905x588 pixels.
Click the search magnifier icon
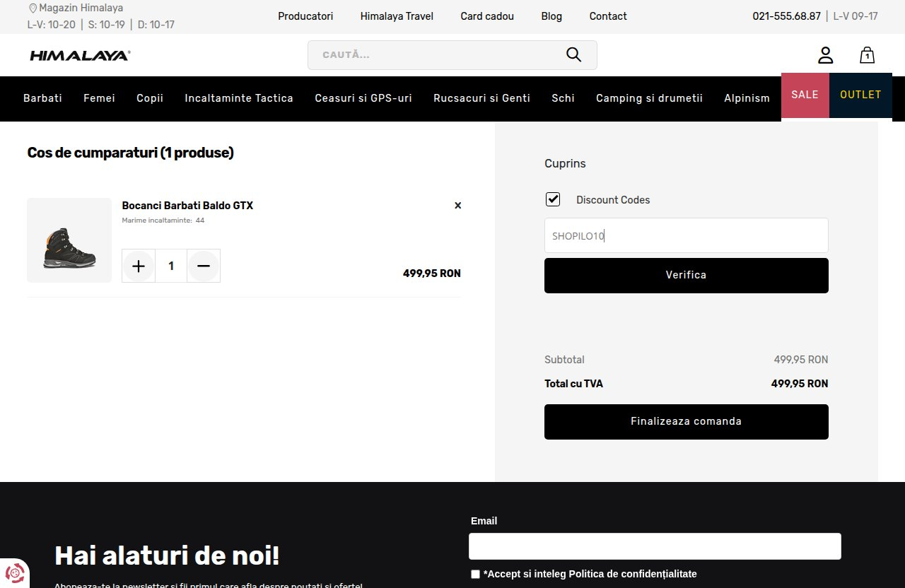click(x=573, y=55)
